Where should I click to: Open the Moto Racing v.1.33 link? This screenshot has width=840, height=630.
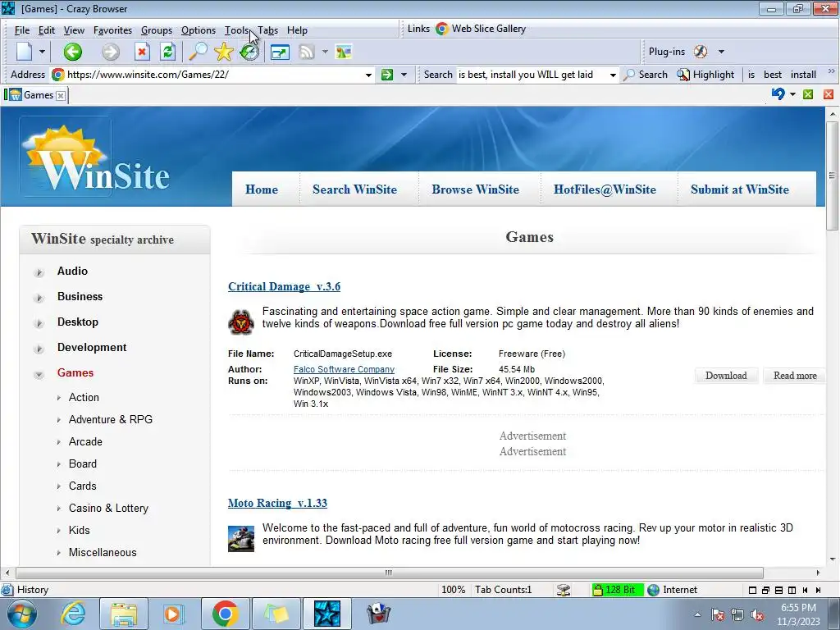[x=277, y=503]
